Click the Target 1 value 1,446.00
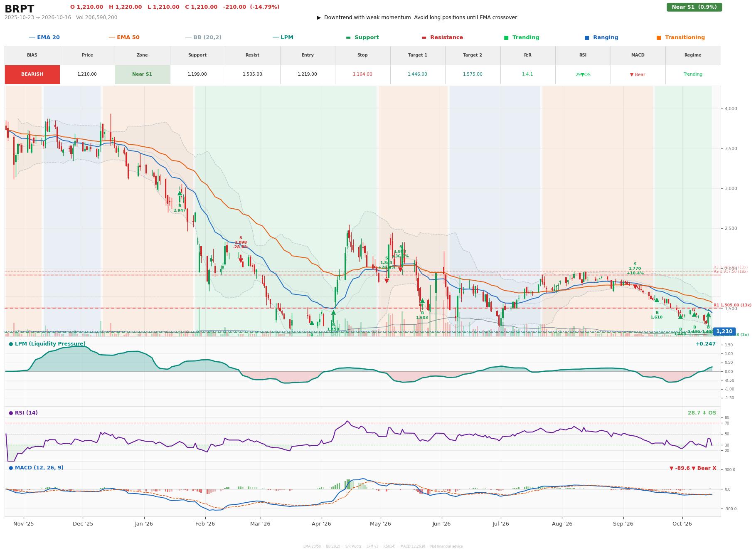The image size is (756, 553). pyautogui.click(x=417, y=74)
